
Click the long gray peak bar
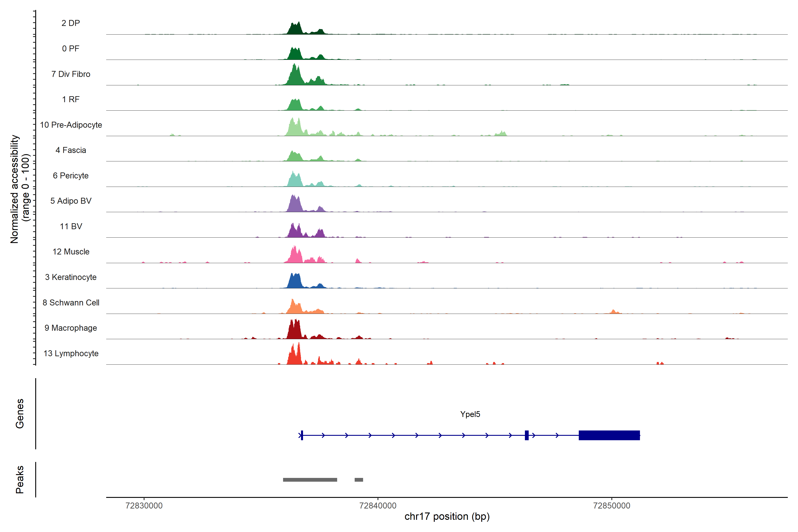[310, 480]
